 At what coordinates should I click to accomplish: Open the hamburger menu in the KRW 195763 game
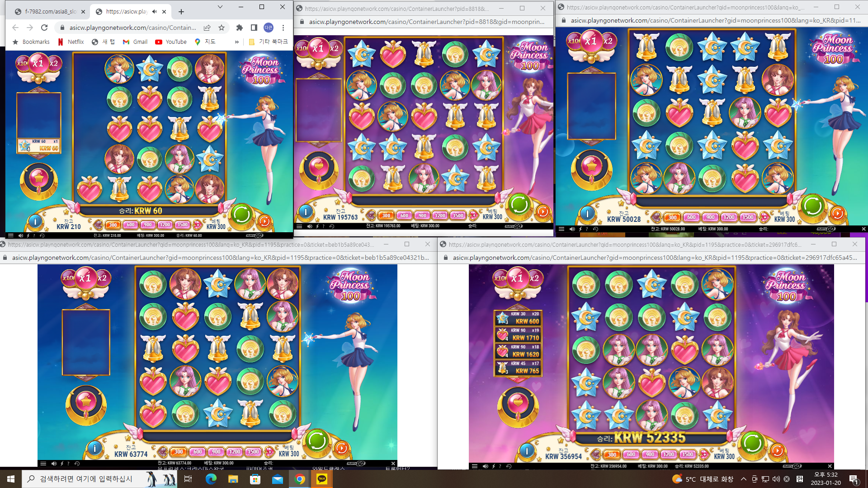(x=299, y=226)
